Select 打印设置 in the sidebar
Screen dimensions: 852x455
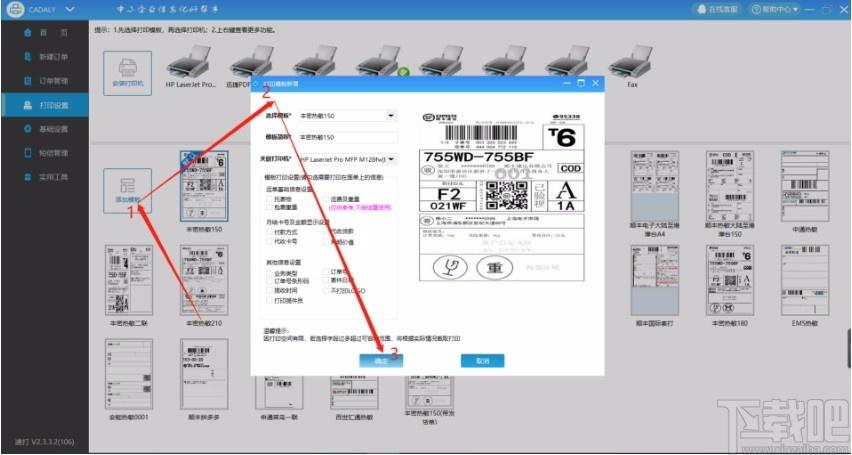point(45,105)
